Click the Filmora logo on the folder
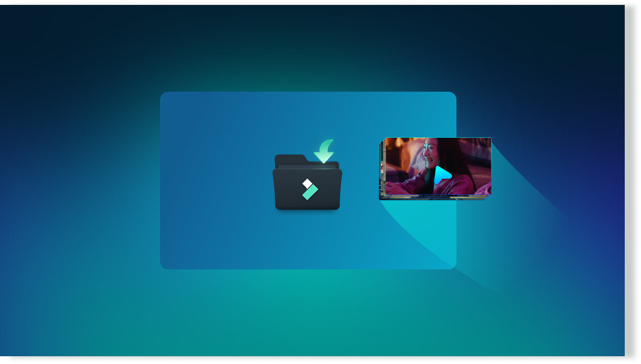Viewport: 641px width, 364px height. tap(309, 190)
